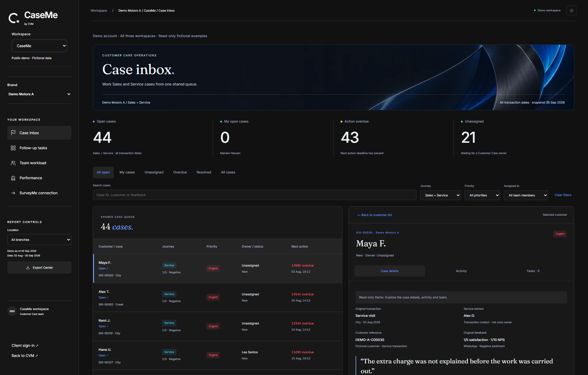Click the Export Center button
588x375 pixels.
click(39, 267)
